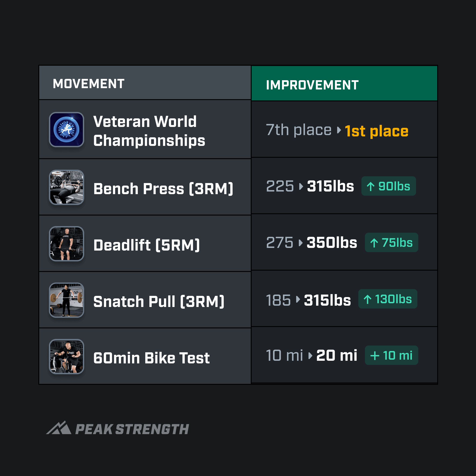
Task: Click the gold 1st place result
Action: click(376, 131)
